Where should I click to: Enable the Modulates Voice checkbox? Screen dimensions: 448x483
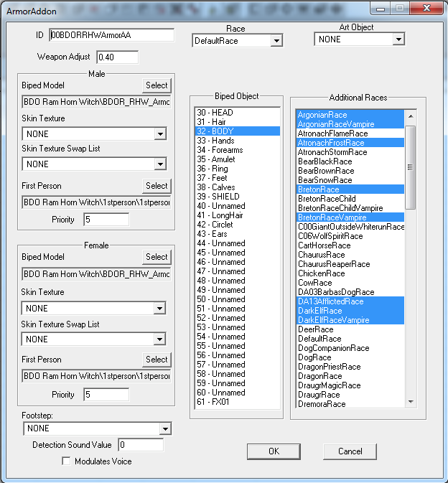[x=66, y=461]
